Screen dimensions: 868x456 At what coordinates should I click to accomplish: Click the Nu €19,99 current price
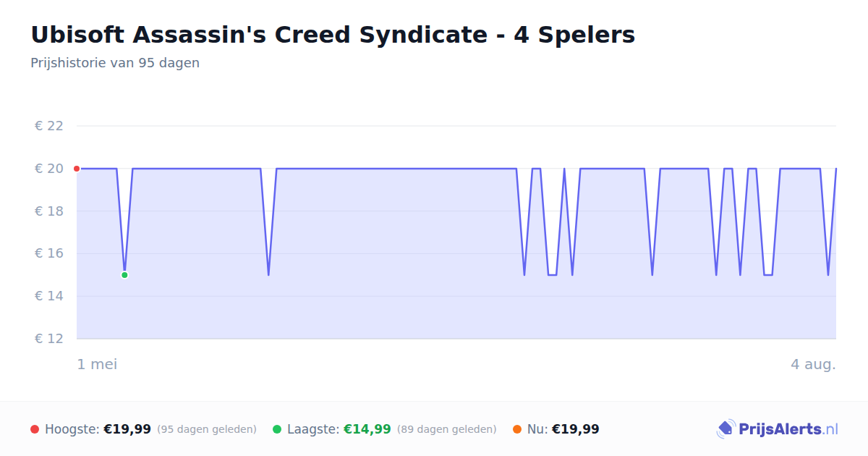click(576, 429)
